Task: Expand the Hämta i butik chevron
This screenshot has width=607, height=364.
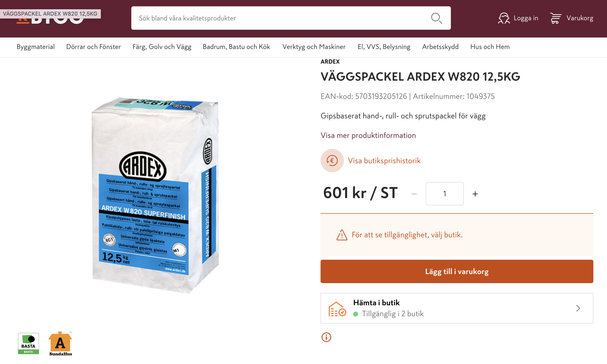Action: (x=578, y=308)
